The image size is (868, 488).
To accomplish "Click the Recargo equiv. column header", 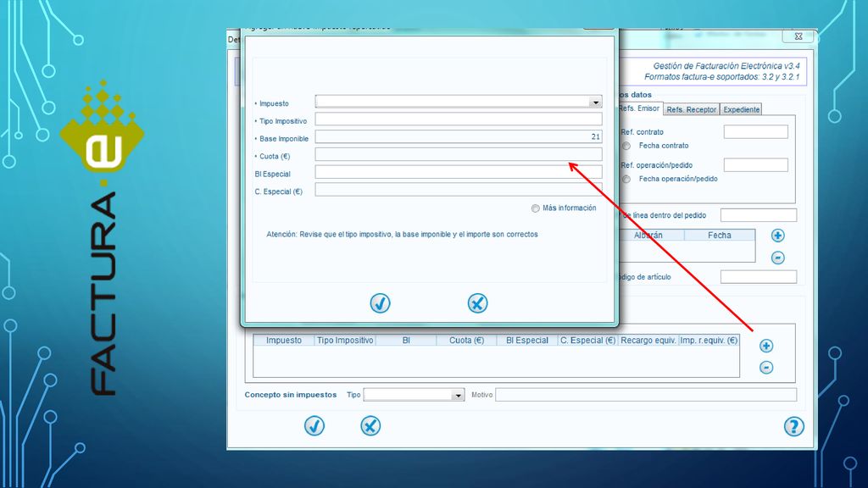I will (x=648, y=341).
